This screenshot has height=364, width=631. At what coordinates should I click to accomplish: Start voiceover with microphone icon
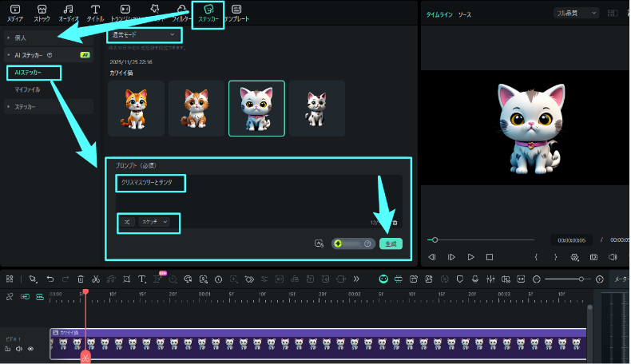click(x=475, y=279)
